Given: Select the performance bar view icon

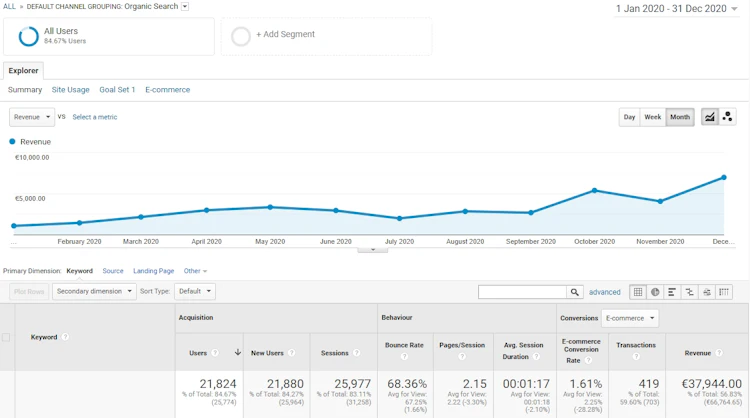Looking at the screenshot, I should 672,292.
